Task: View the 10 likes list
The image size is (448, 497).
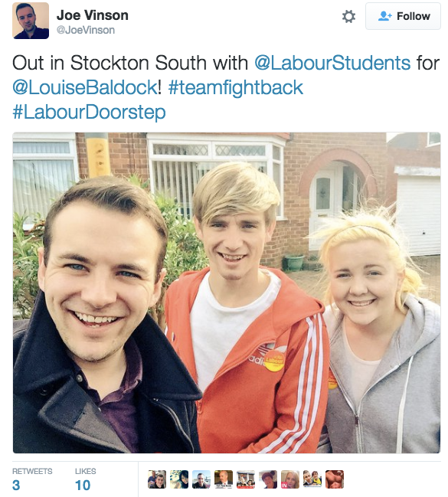Action: [85, 480]
